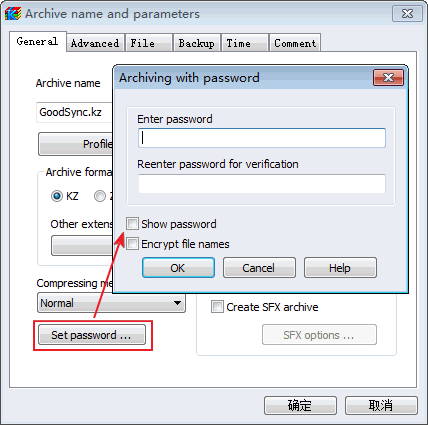Confirm password with the OK button

click(178, 268)
